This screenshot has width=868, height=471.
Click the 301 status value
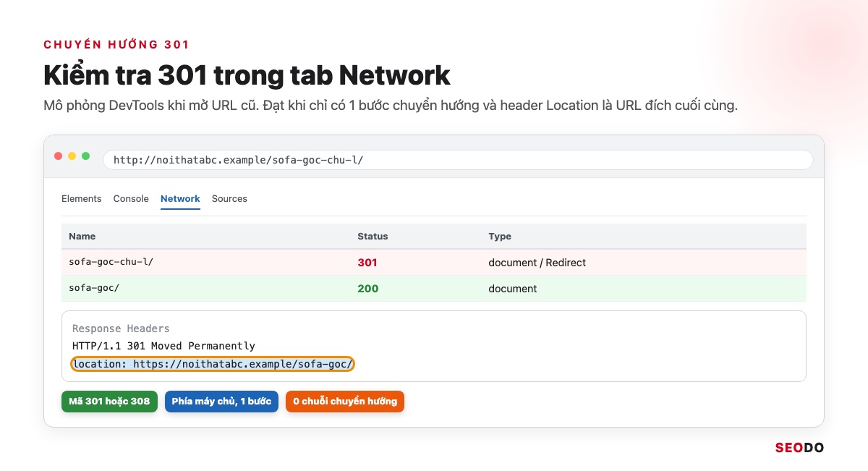click(367, 263)
